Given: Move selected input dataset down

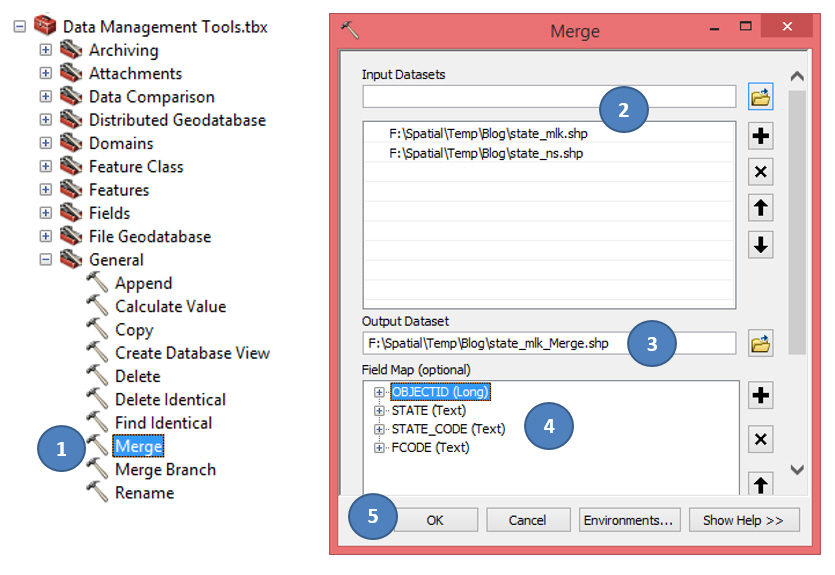Looking at the screenshot, I should [x=761, y=244].
